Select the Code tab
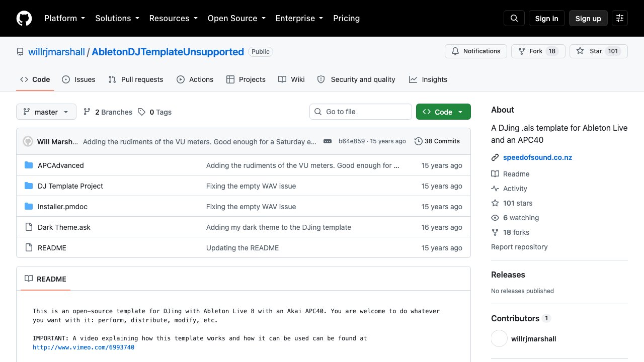This screenshot has height=362, width=644. click(35, 79)
